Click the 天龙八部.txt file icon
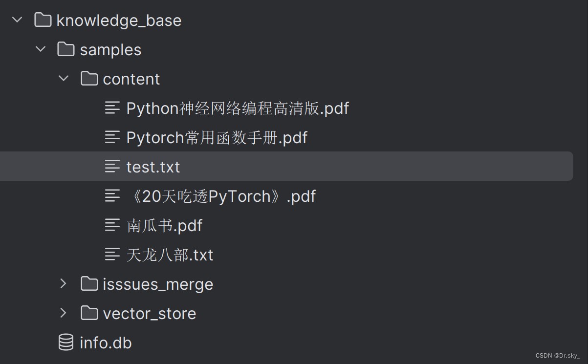The image size is (588, 364). (112, 255)
